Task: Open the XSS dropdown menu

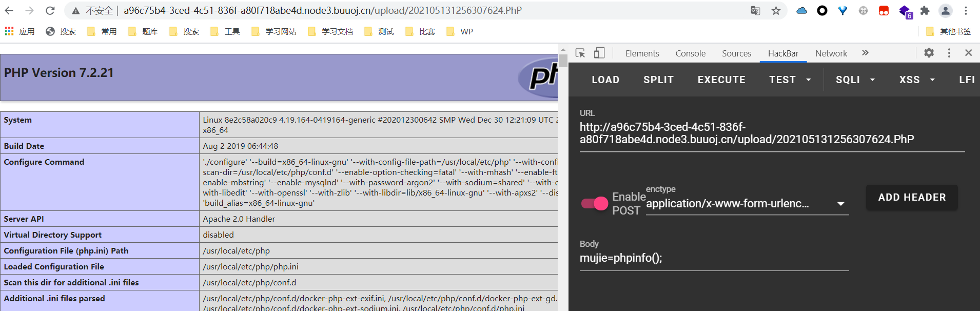Action: (917, 80)
